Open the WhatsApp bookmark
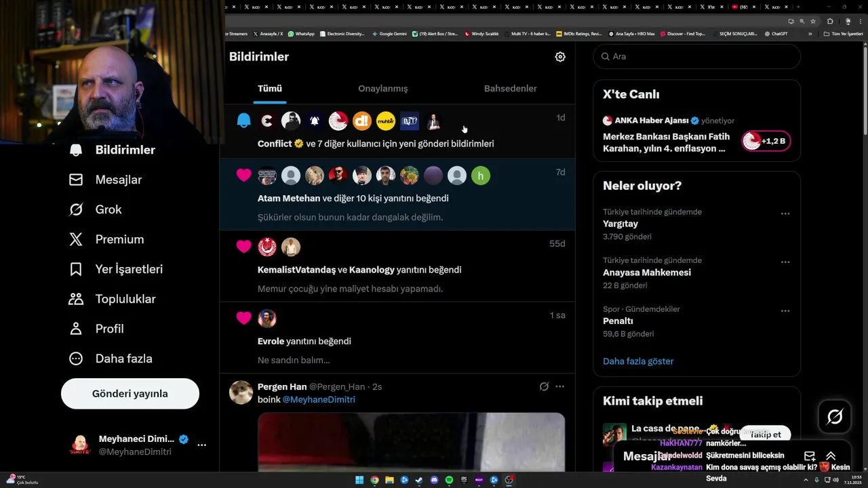 tap(301, 34)
